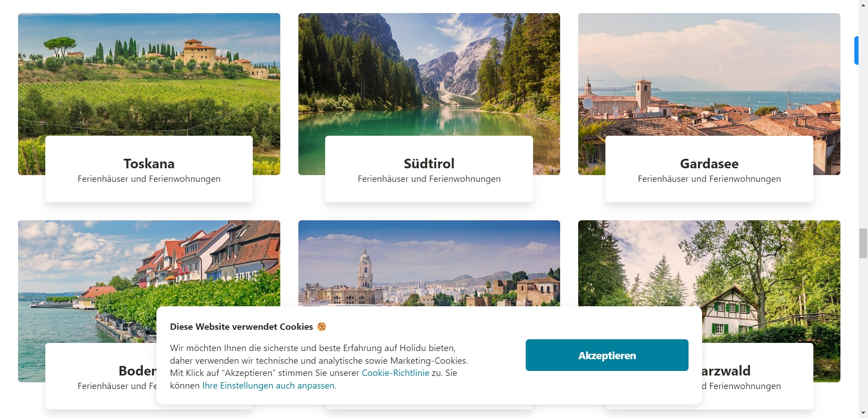This screenshot has width=868, height=418.
Task: Click 'Ferienhäuser und Ferienwohnungen' under Gardasee
Action: 709,179
